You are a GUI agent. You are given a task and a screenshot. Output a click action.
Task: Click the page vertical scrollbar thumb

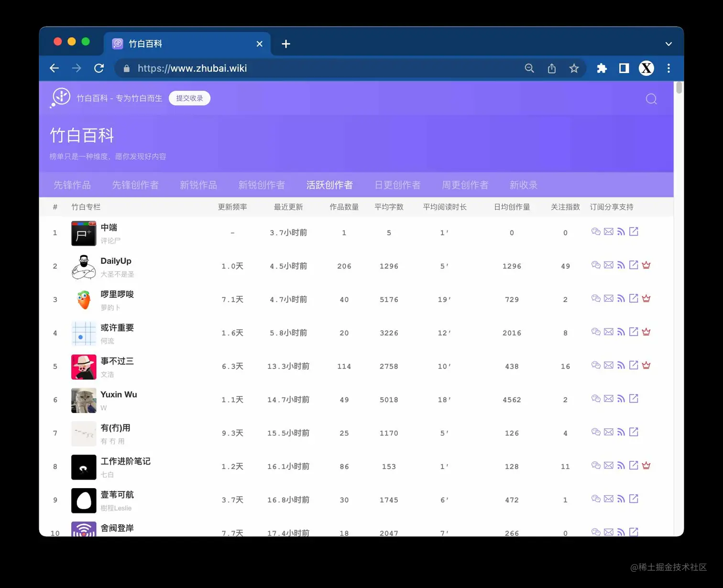click(679, 88)
